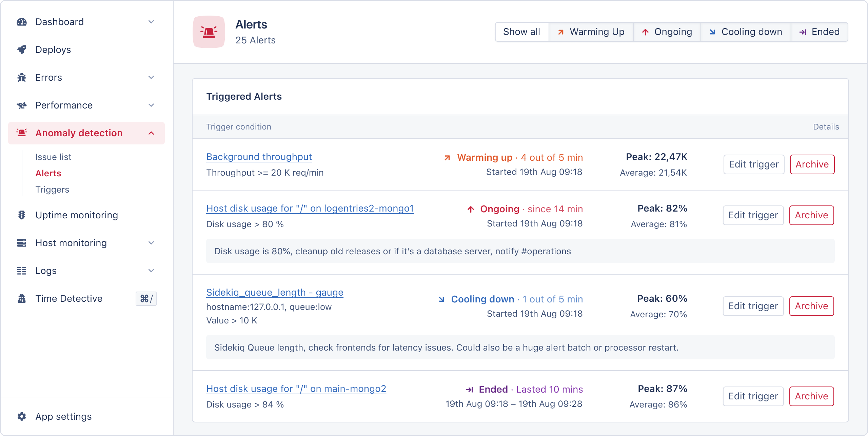Archive the logentries2-mongo1 disk usage alert
This screenshot has width=868, height=436.
[x=811, y=215]
